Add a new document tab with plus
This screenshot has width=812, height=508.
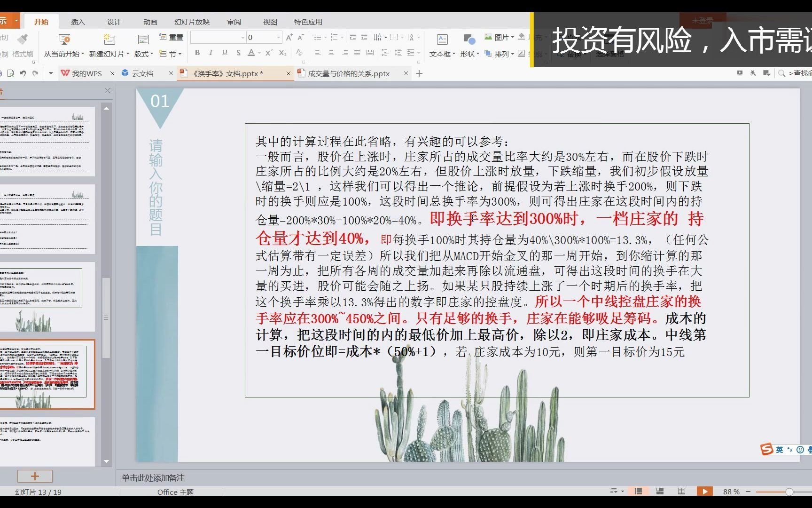[x=419, y=73]
